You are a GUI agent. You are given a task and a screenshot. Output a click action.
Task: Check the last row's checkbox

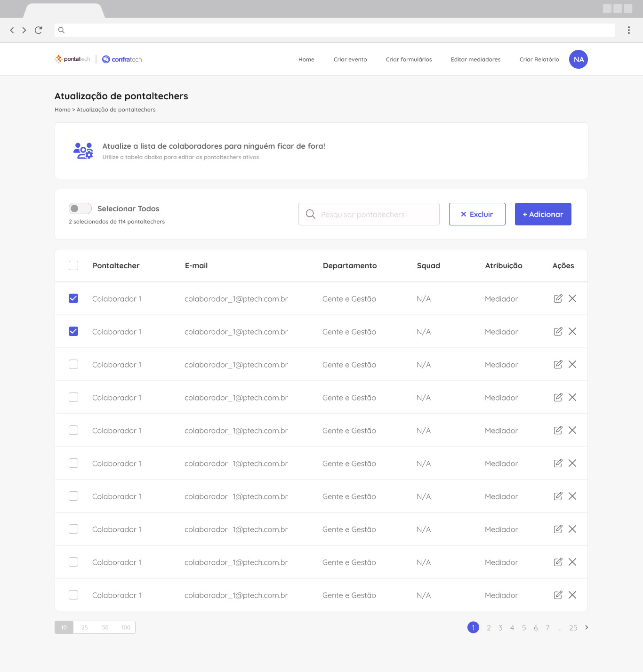tap(73, 595)
